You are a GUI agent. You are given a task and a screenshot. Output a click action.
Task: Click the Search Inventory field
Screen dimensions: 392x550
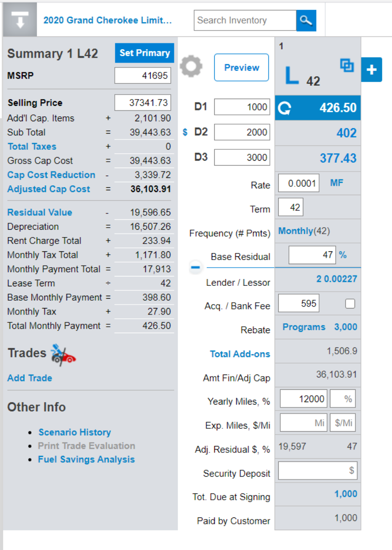(x=245, y=20)
